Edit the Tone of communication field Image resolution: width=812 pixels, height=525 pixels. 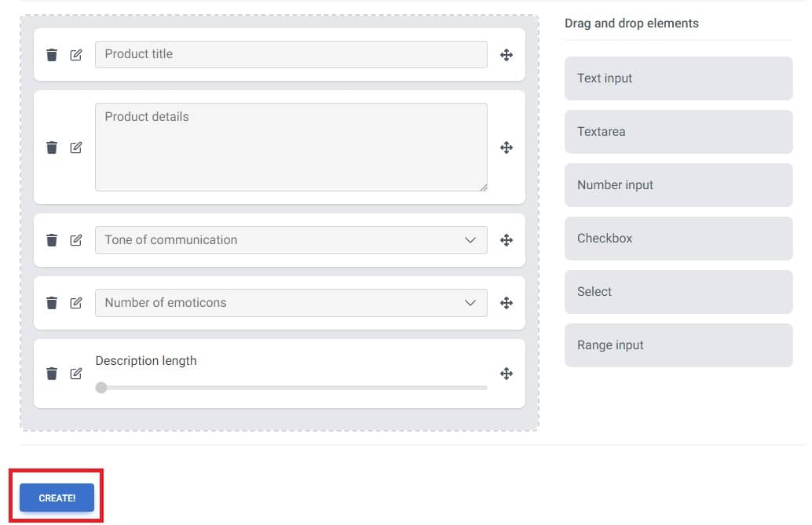[76, 240]
